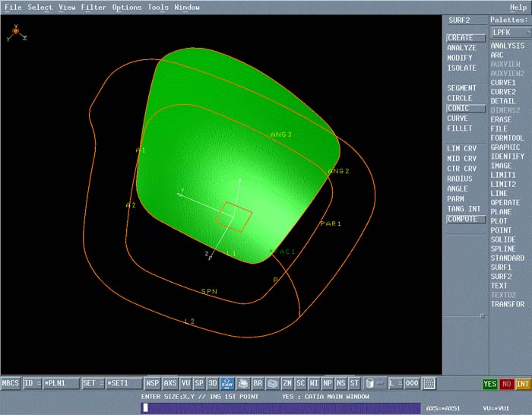Select the FILLET option
The height and width of the screenshot is (415, 532).
coord(460,128)
